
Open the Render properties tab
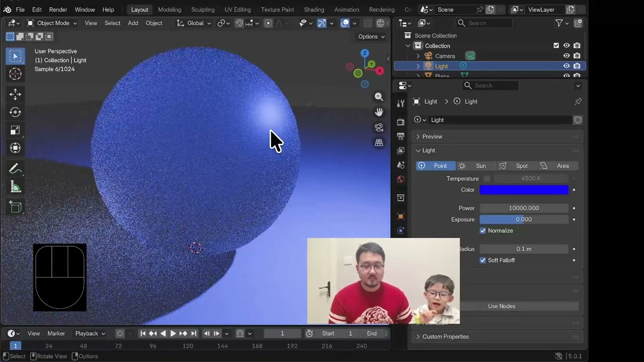click(400, 122)
